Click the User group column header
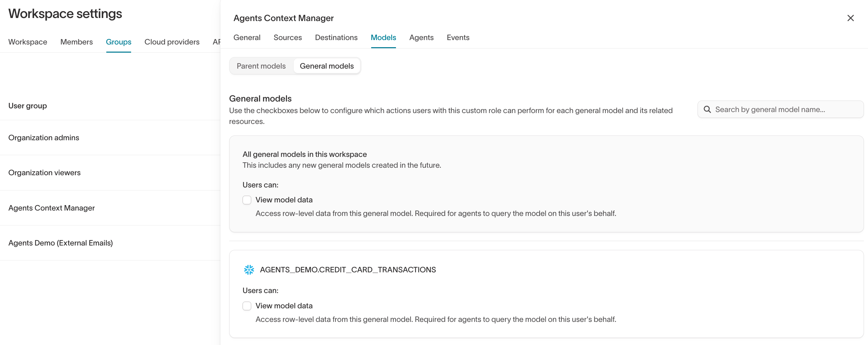The height and width of the screenshot is (345, 868). pyautogui.click(x=28, y=106)
